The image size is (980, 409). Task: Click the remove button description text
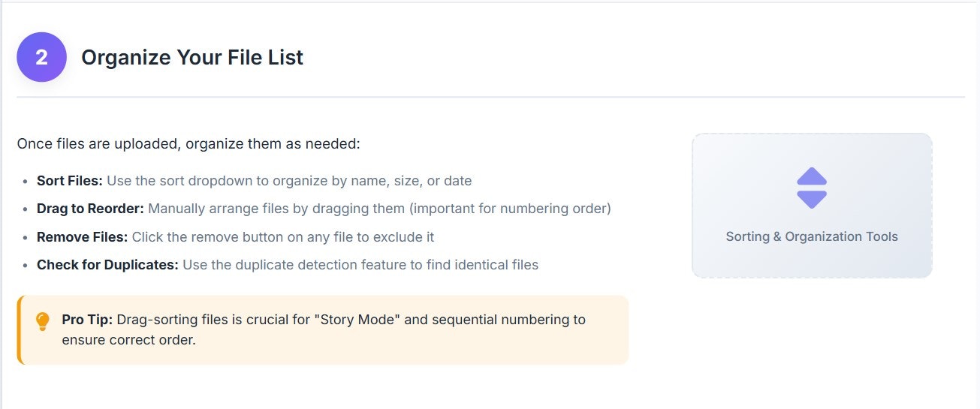tap(283, 237)
